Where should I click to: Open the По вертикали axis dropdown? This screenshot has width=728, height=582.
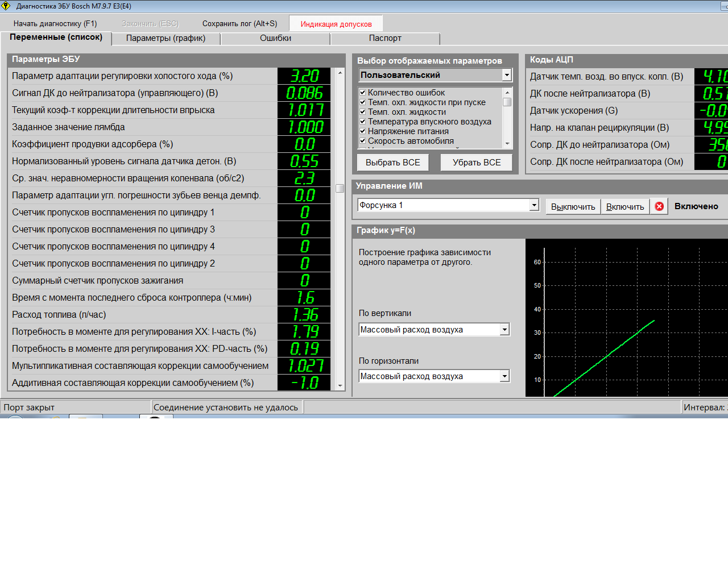click(504, 330)
